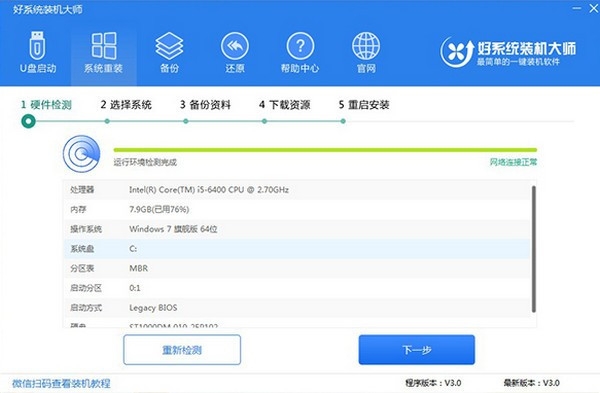Open 微信扫码查看装机教程 link
The image size is (600, 393).
pos(61,383)
